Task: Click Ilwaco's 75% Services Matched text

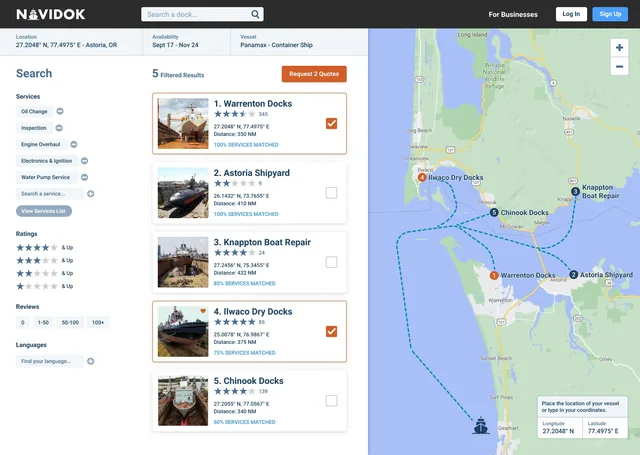Action: point(244,353)
